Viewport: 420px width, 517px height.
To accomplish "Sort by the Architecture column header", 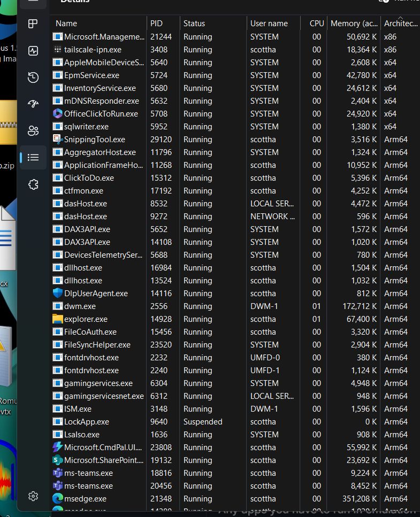I will (x=400, y=24).
